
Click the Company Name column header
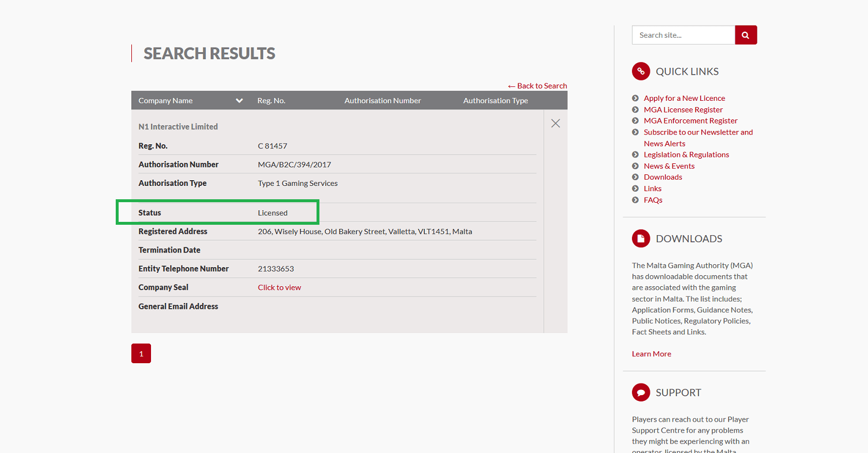click(x=165, y=101)
